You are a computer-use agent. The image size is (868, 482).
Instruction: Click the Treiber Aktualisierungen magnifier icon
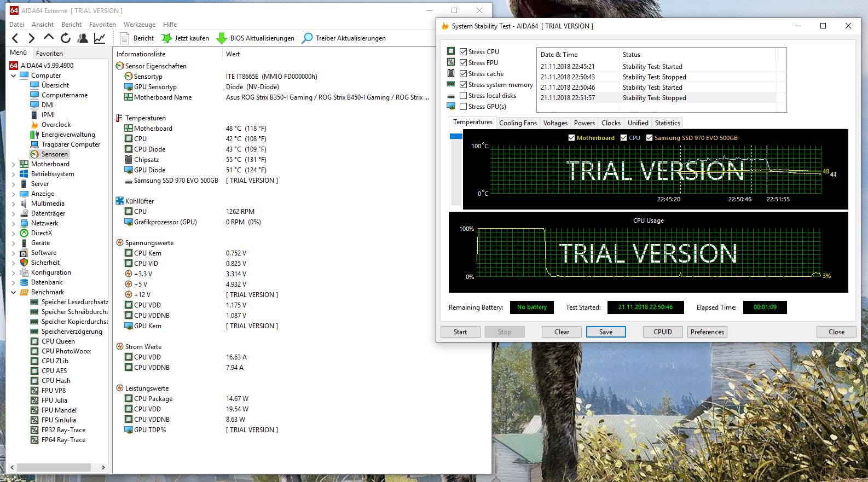coord(308,38)
